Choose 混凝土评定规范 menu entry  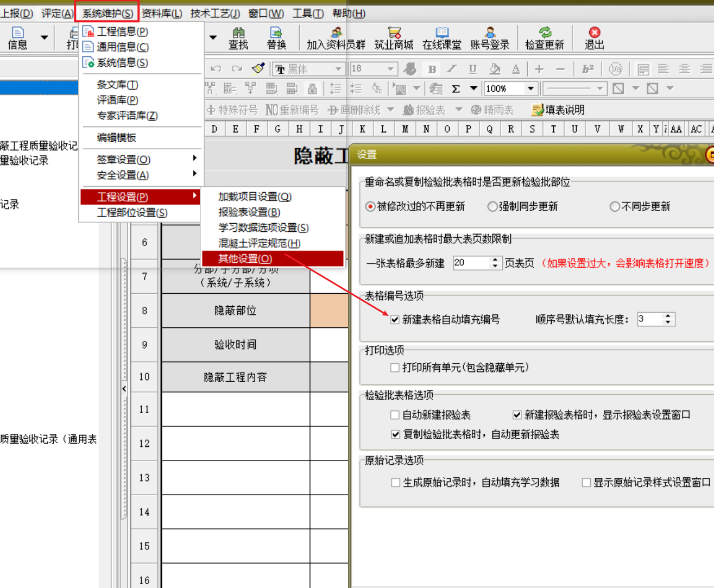tap(273, 243)
